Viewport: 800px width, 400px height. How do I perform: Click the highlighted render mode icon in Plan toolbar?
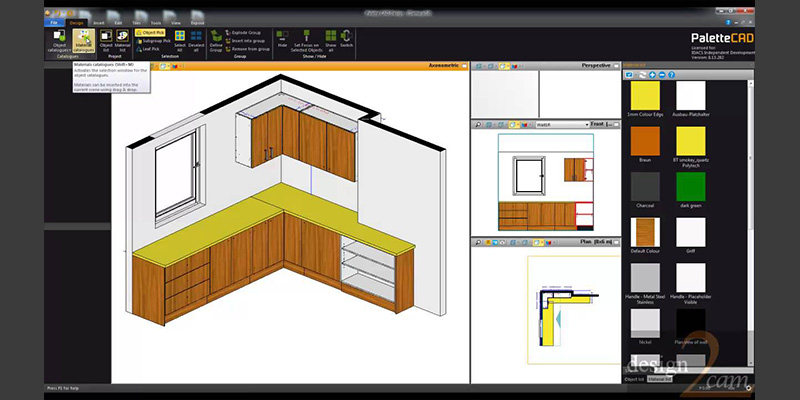tap(537, 242)
